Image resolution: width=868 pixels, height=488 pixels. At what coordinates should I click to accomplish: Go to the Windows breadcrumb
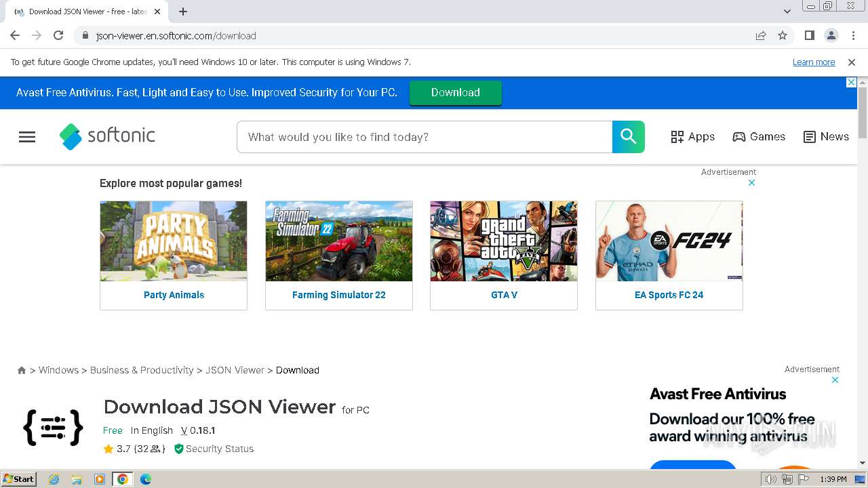[x=58, y=370]
